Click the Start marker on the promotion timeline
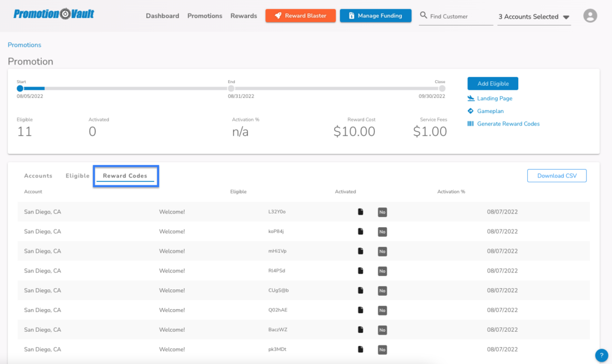Screen dimensions: 612x364 (x=20, y=88)
